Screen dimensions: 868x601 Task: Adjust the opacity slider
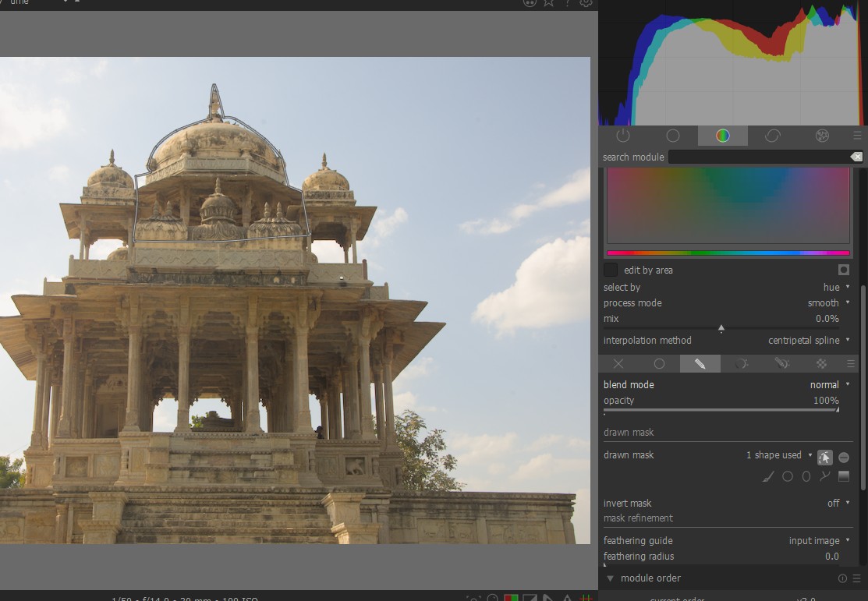721,410
